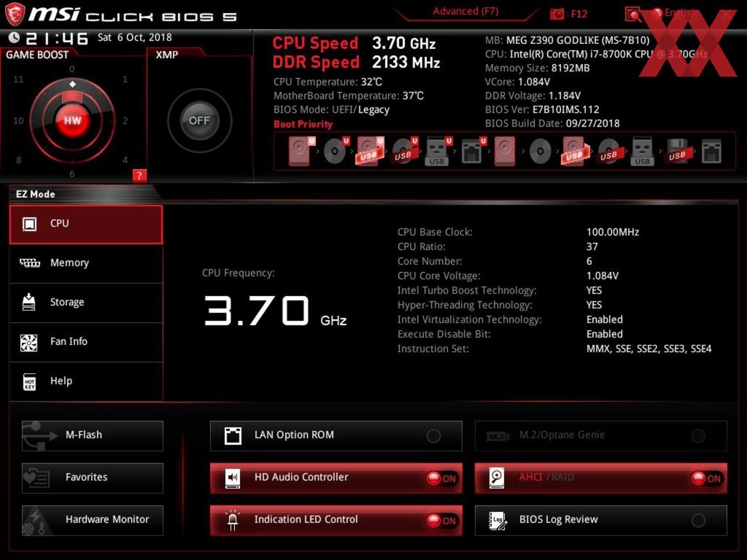Click the XMP panel title
The height and width of the screenshot is (560, 747).
point(167,55)
